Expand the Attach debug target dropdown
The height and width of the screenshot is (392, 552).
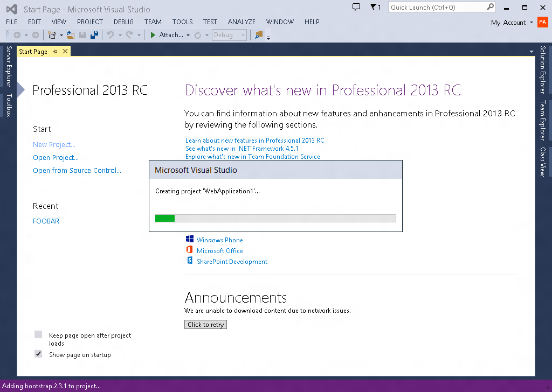(x=188, y=35)
